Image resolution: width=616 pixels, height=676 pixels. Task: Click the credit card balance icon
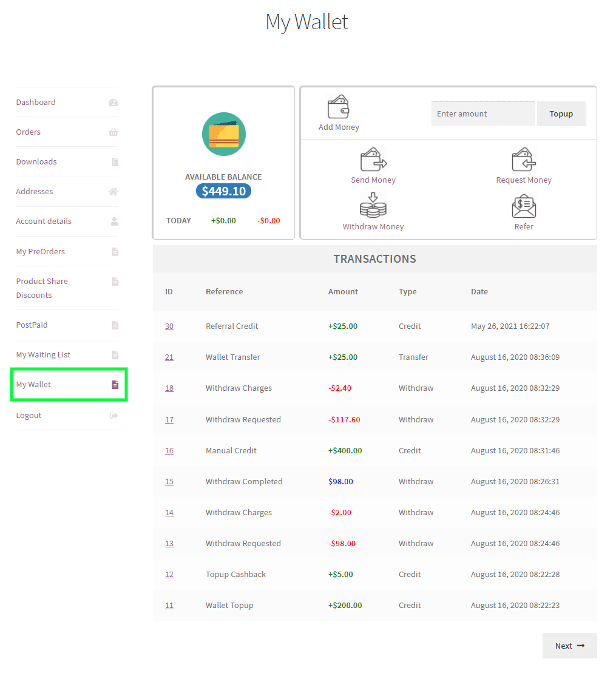(x=223, y=134)
